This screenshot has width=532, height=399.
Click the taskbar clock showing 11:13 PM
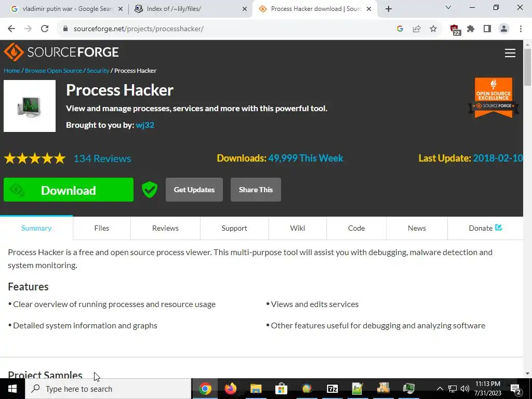click(x=487, y=389)
